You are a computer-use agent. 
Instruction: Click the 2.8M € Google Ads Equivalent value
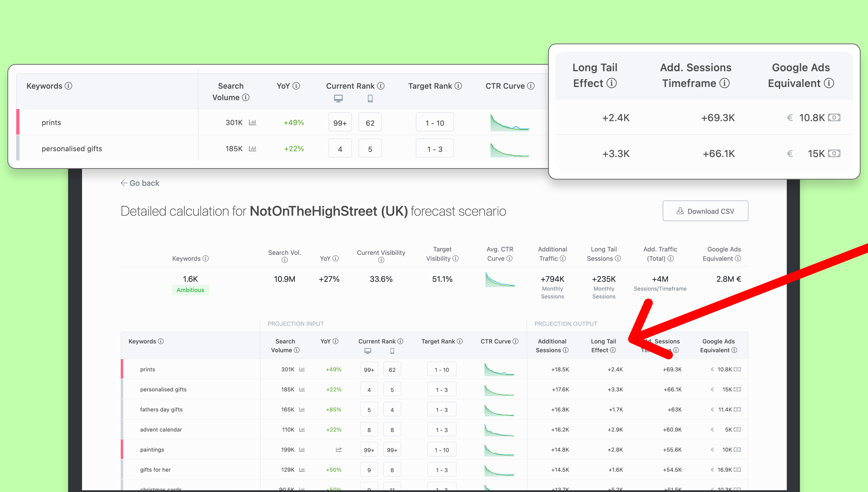(x=728, y=279)
